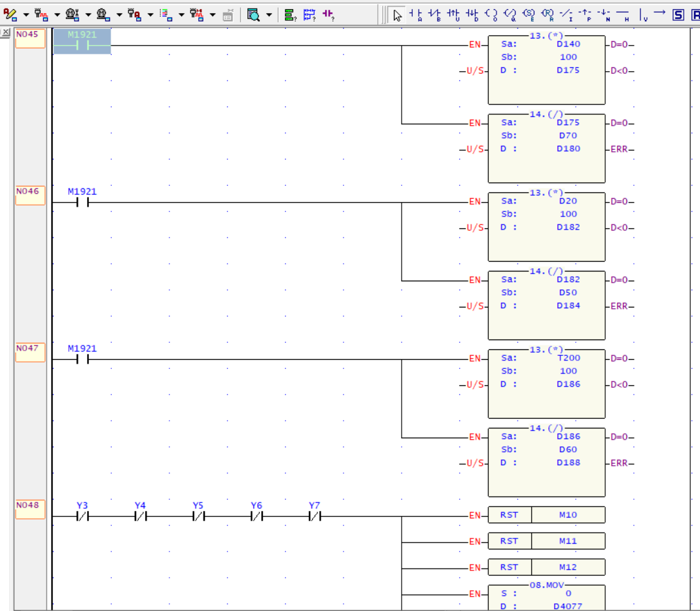Pick the normally closed contact B tool

(434, 15)
